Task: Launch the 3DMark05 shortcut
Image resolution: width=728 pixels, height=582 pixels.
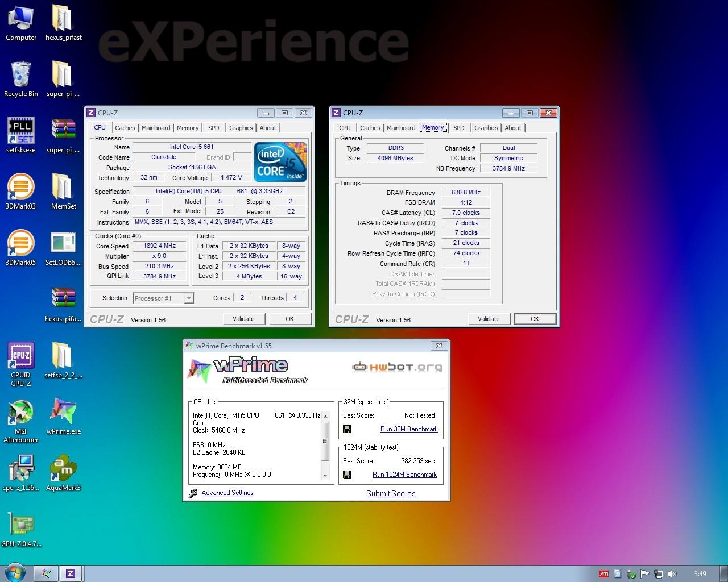Action: (x=21, y=248)
